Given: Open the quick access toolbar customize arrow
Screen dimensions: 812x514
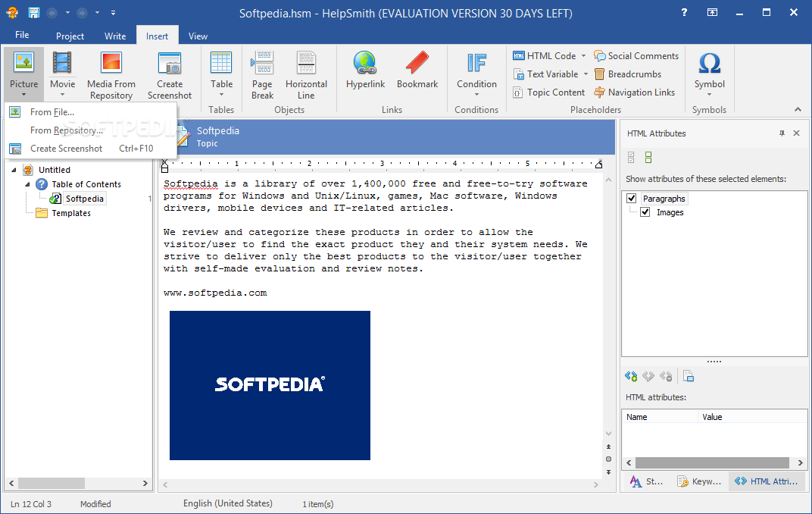Looking at the screenshot, I should click(x=113, y=12).
